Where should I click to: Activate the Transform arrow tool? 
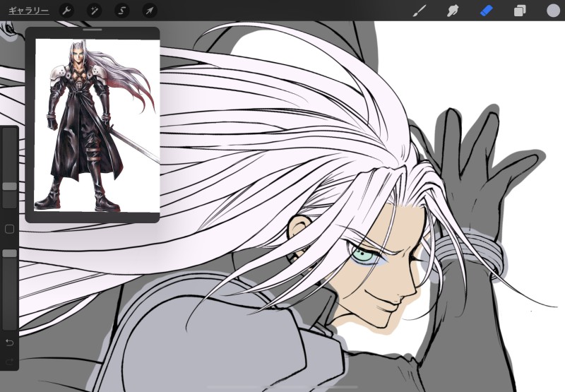pos(150,11)
